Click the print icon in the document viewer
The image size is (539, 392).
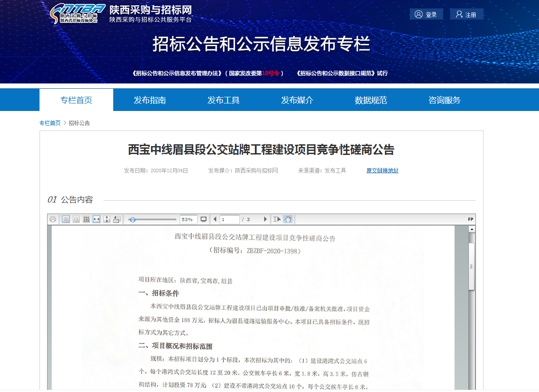coord(53,219)
